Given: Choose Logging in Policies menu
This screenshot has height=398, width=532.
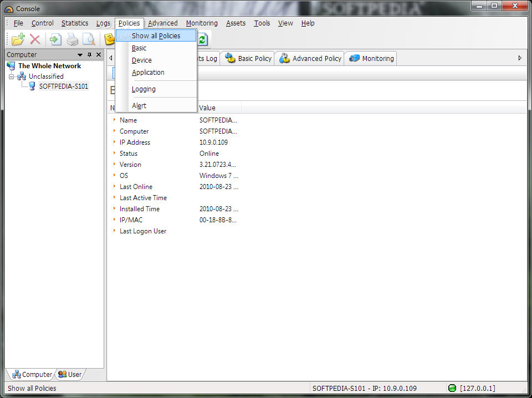Looking at the screenshot, I should point(156,89).
